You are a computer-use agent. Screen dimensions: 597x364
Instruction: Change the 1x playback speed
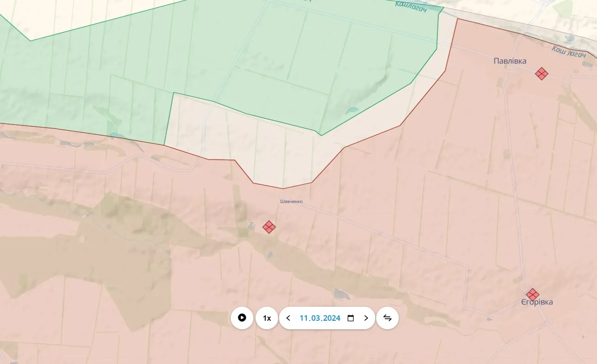point(267,318)
